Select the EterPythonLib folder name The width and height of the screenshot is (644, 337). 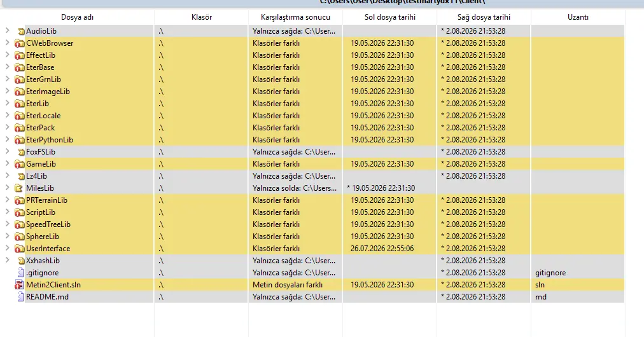[50, 140]
